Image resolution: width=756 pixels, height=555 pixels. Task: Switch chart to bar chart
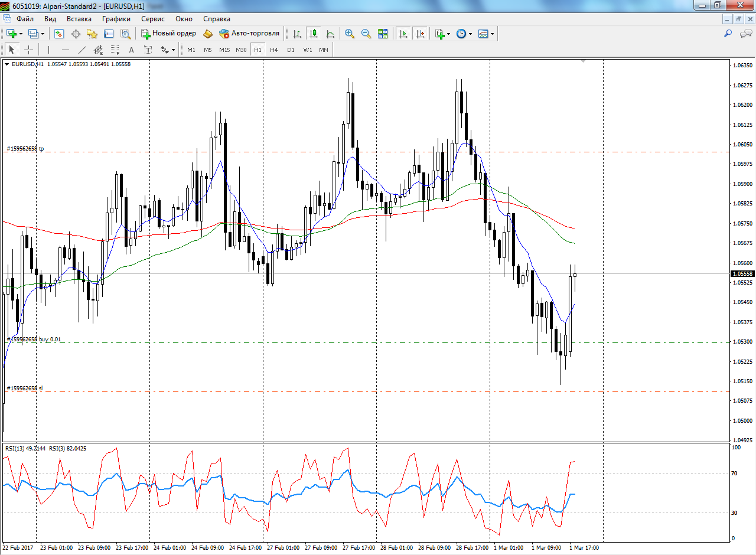[x=297, y=34]
